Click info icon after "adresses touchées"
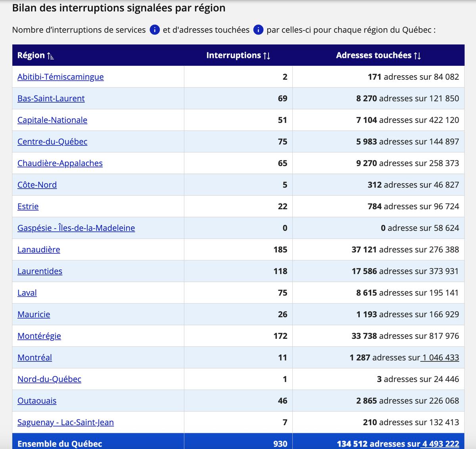The width and height of the screenshot is (476, 449). [258, 30]
